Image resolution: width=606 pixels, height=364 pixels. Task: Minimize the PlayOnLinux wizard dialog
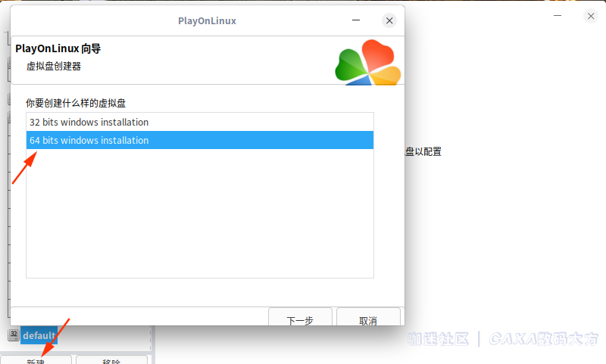[356, 20]
